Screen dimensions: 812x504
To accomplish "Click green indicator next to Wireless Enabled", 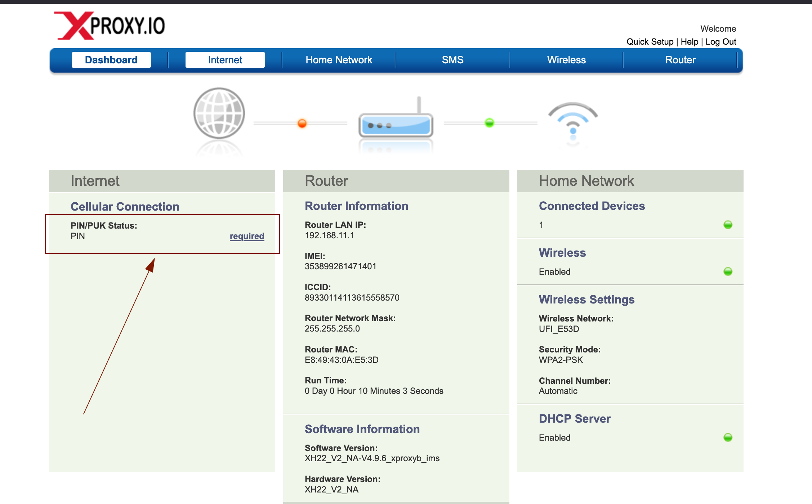I will 728,271.
